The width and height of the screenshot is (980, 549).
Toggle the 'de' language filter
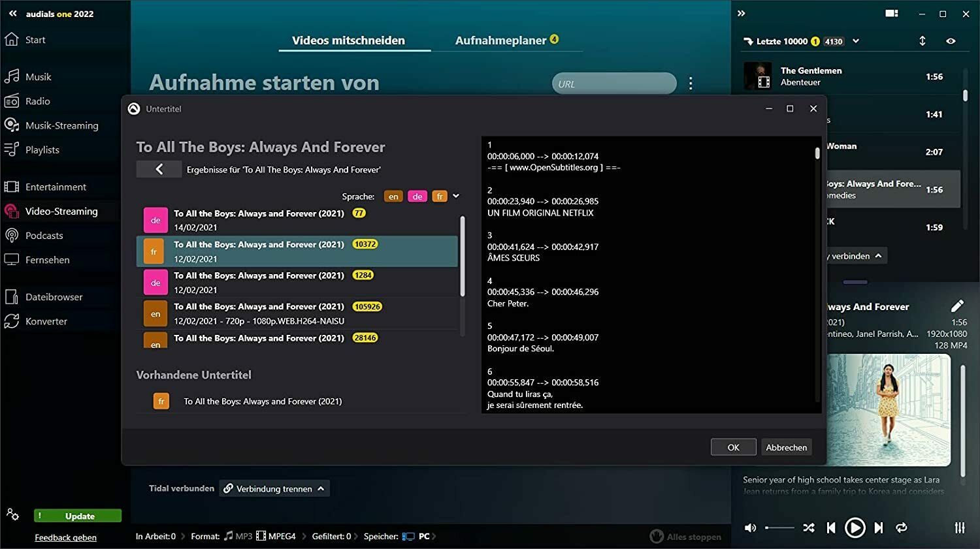coord(417,196)
